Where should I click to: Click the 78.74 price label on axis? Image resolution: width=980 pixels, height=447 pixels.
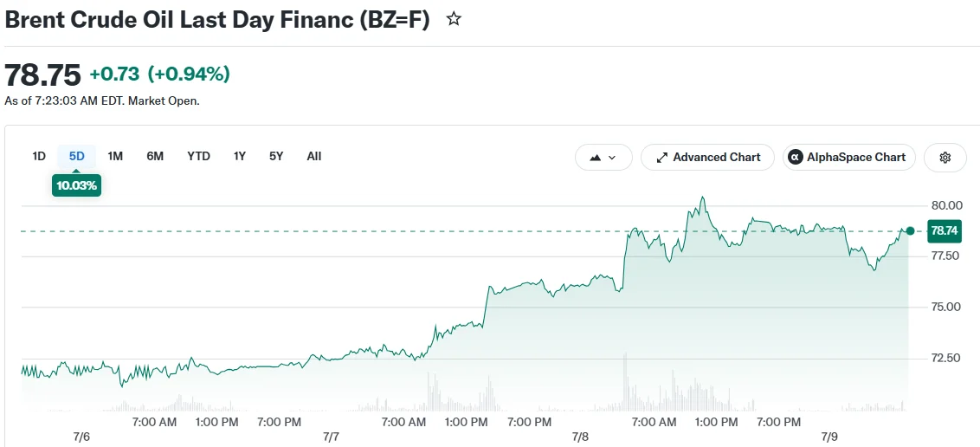click(945, 231)
